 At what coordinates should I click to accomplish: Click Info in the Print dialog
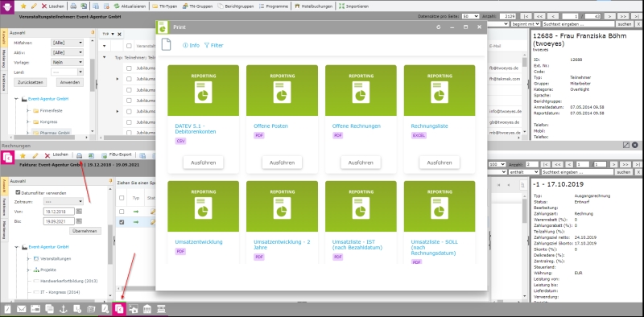point(191,45)
